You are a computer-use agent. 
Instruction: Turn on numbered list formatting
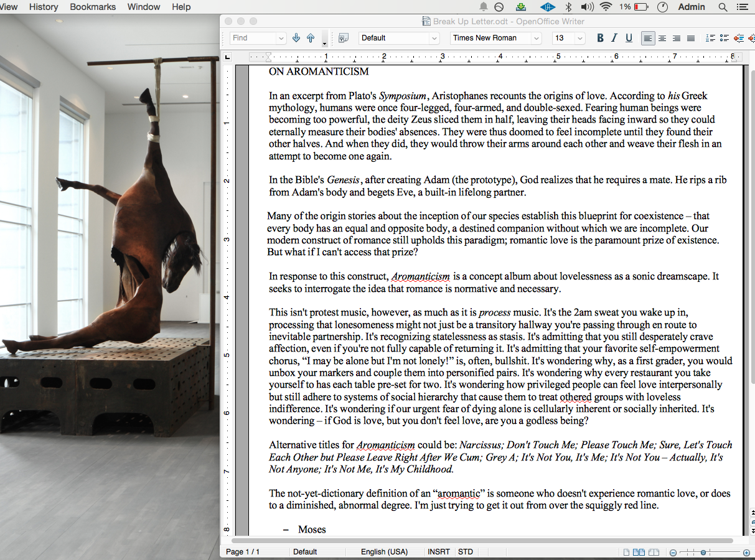click(711, 38)
